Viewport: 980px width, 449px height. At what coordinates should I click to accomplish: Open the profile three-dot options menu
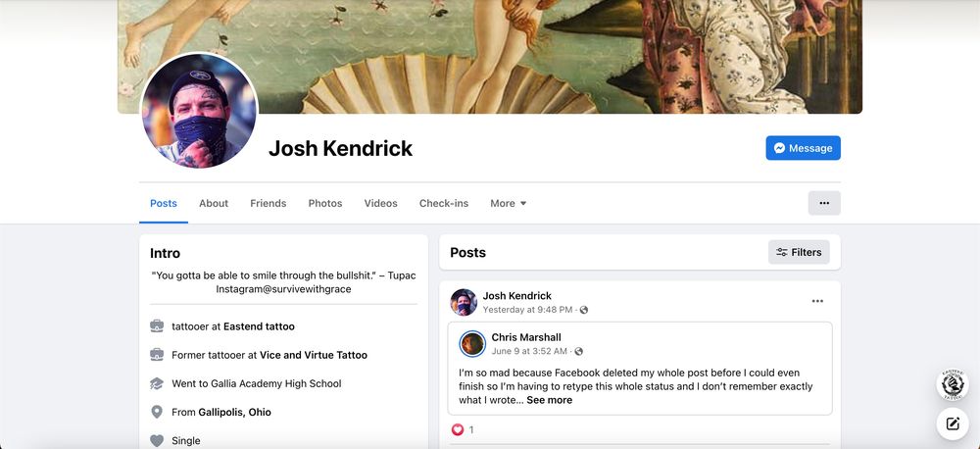(x=823, y=203)
